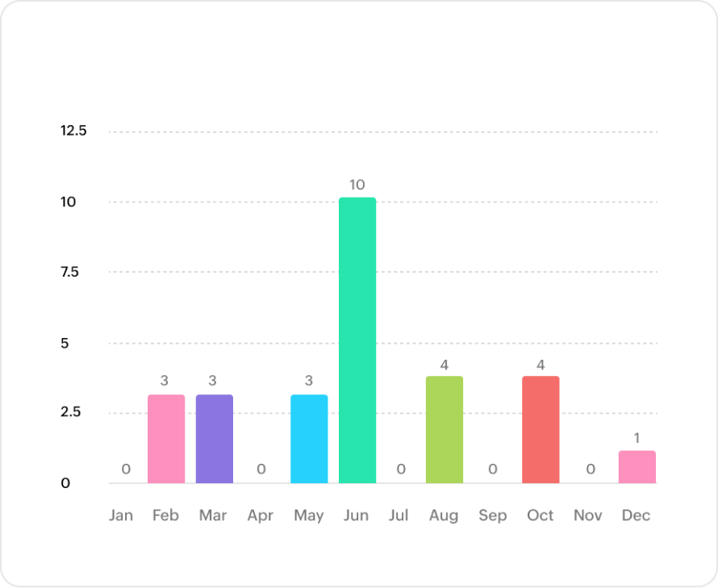Click the tall green June bar
Viewport: 718px width, 588px height.
tap(357, 340)
